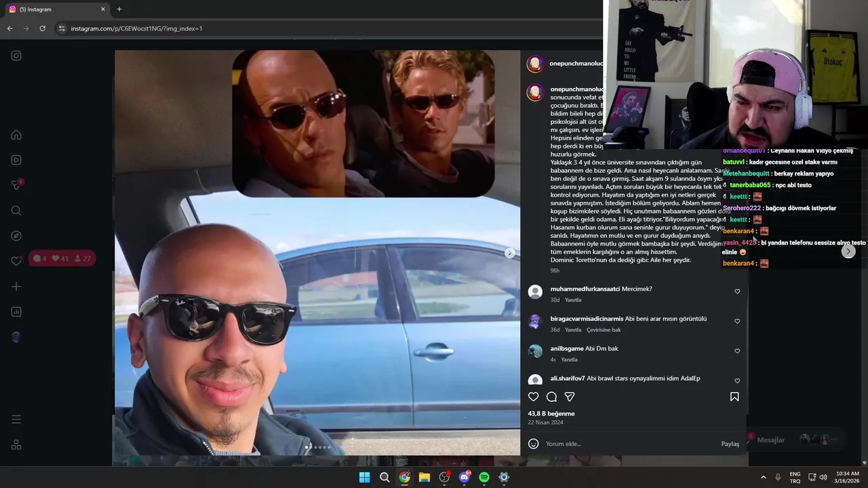Image resolution: width=868 pixels, height=488 pixels.
Task: Go to the next post with the right arrow
Action: pyautogui.click(x=848, y=251)
